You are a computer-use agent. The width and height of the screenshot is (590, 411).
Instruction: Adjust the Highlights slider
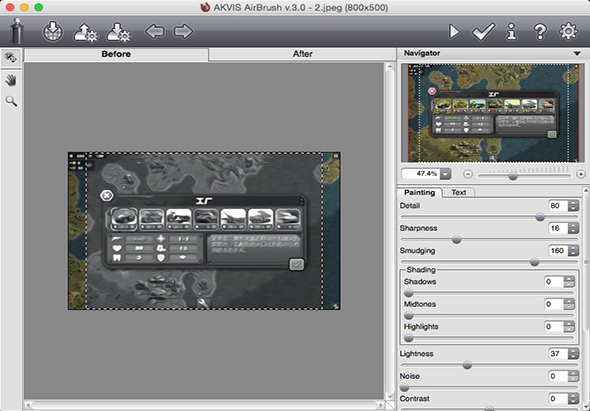[408, 338]
